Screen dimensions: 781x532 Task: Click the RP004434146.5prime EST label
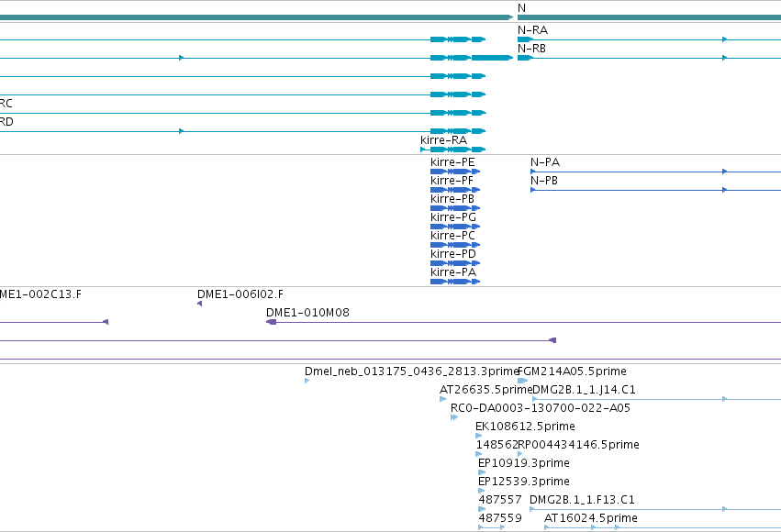(578, 445)
